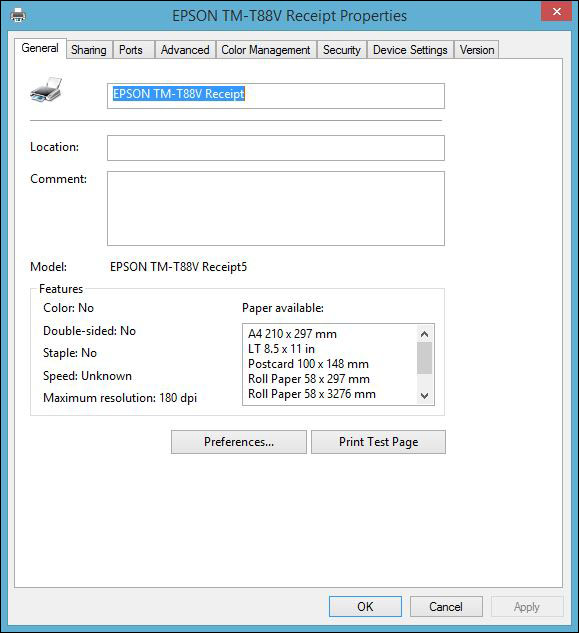Viewport: 579px width, 633px height.
Task: Click the printer name input field
Action: pos(276,96)
